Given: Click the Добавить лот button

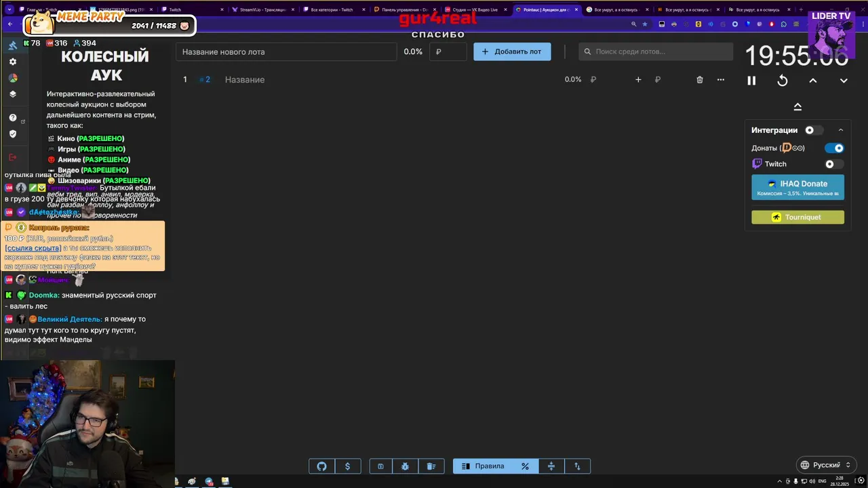Looking at the screenshot, I should (x=512, y=52).
